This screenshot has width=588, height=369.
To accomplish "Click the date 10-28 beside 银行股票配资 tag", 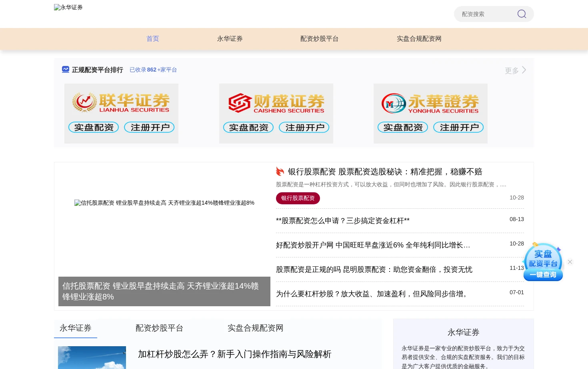I will pos(517,197).
